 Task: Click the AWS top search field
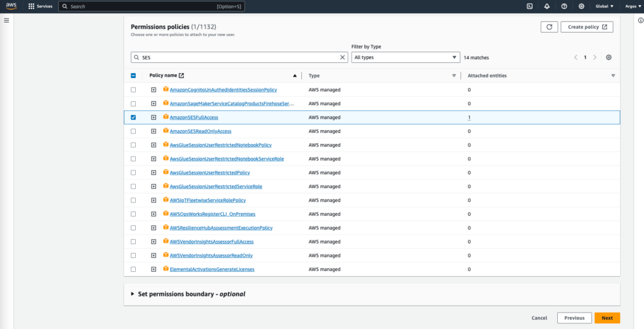[152, 6]
